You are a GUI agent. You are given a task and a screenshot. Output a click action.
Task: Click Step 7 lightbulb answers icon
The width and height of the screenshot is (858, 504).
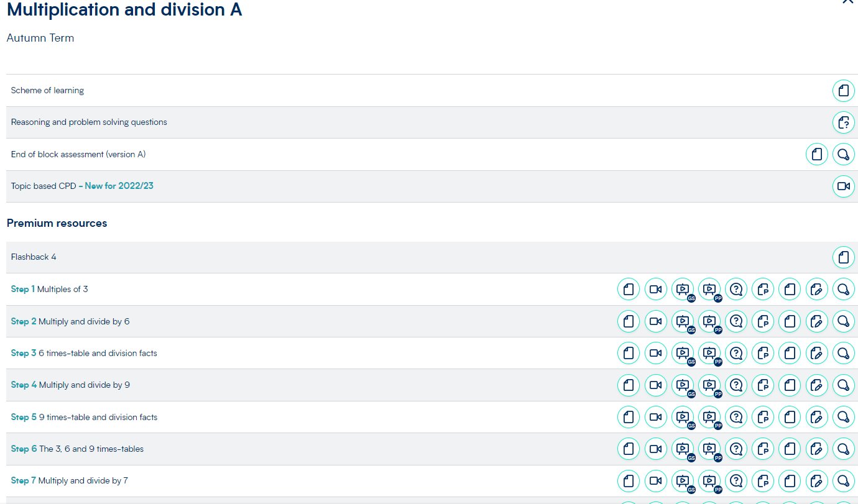point(843,480)
